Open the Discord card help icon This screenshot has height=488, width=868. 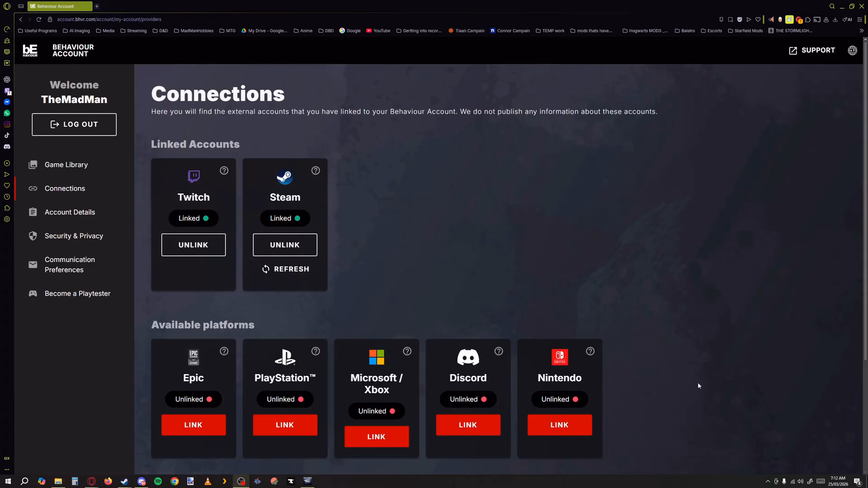(x=499, y=352)
